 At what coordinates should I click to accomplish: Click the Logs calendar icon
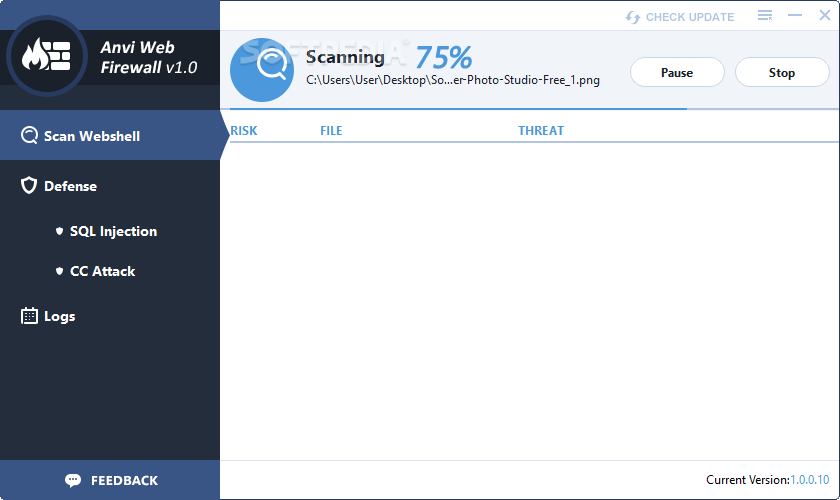point(29,316)
